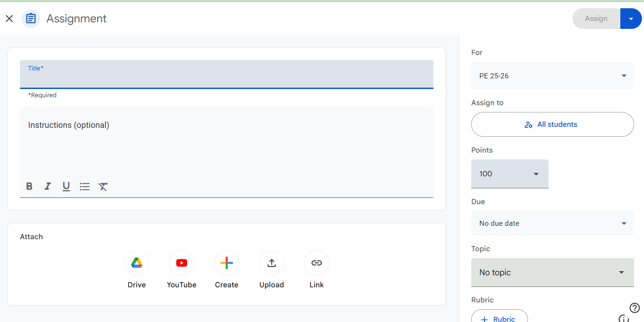Open the Assign options arrow menu
The width and height of the screenshot is (644, 322).
631,19
